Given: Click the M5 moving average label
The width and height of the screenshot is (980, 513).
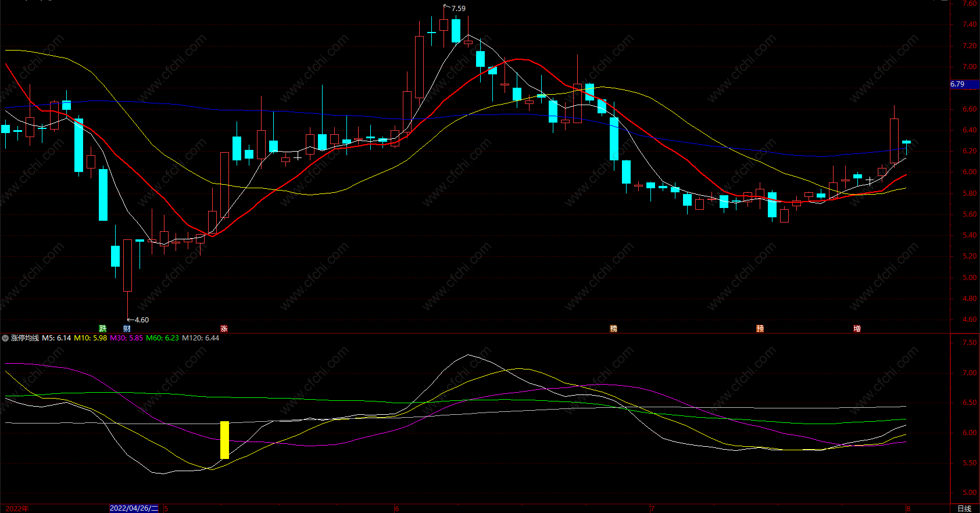Looking at the screenshot, I should [56, 338].
